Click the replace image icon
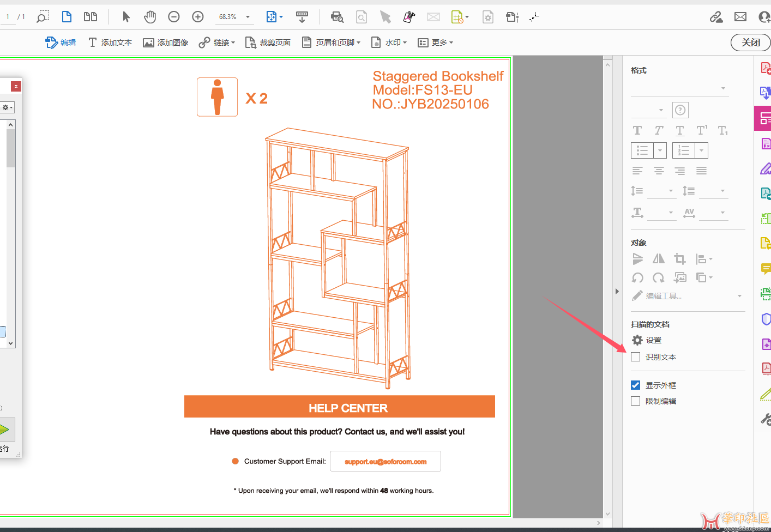Viewport: 771px width, 532px height. coord(680,278)
